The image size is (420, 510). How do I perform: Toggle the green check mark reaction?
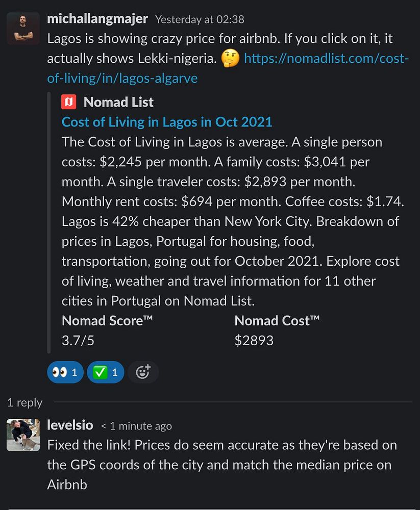click(106, 372)
